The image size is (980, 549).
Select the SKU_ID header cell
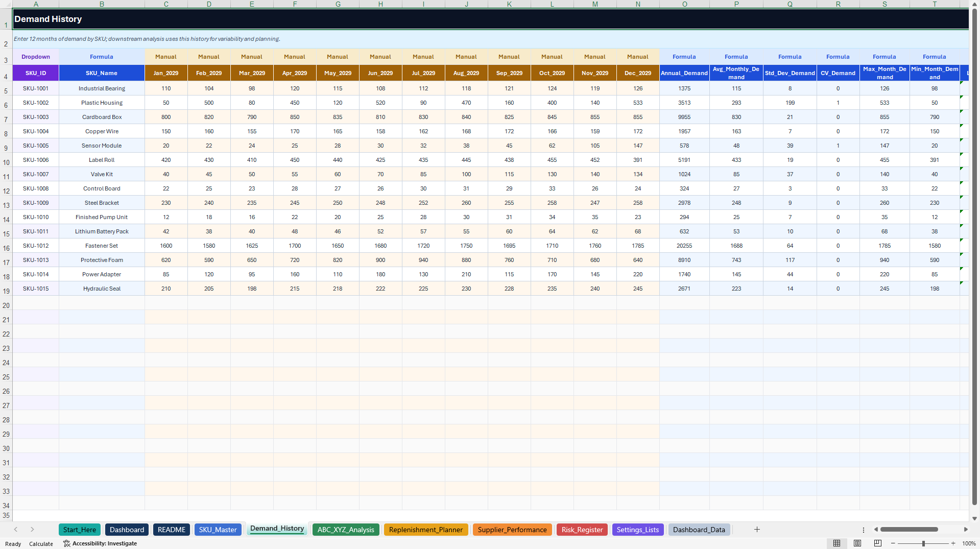click(36, 73)
